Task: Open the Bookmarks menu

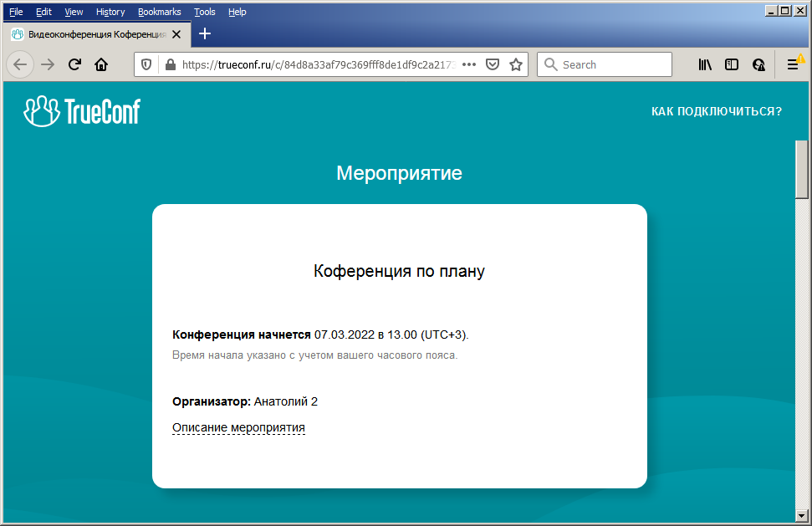Action: tap(159, 12)
